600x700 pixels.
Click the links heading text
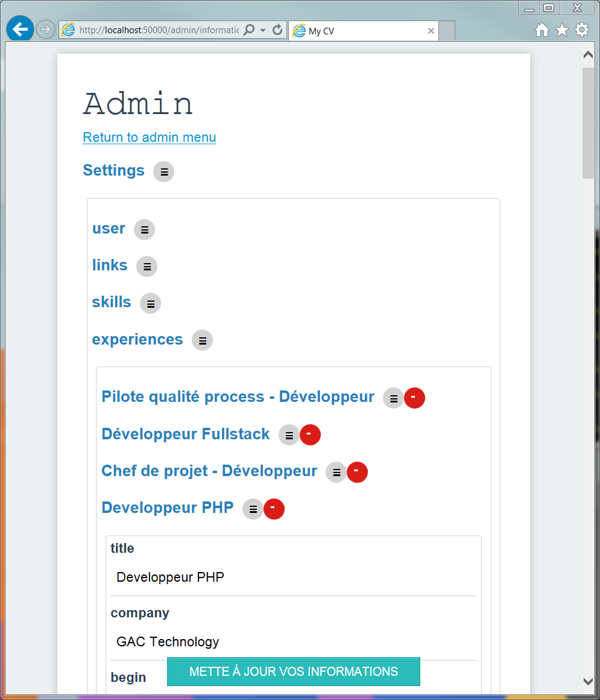tap(110, 265)
